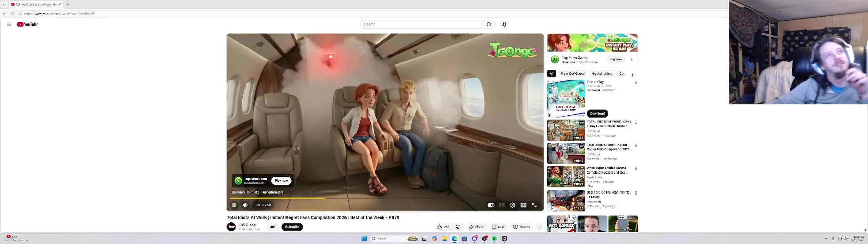Reload the page with refresh icon
Image resolution: width=868 pixels, height=244 pixels.
tap(13, 14)
